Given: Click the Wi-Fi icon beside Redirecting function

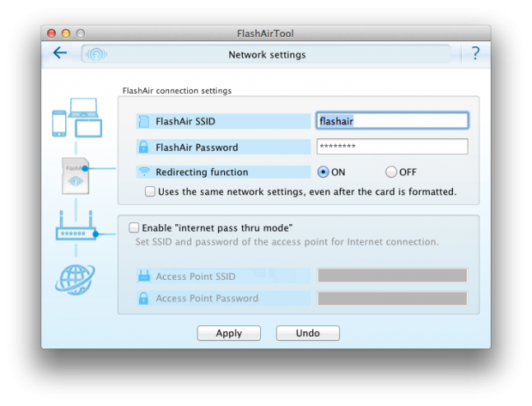Looking at the screenshot, I should click(144, 172).
